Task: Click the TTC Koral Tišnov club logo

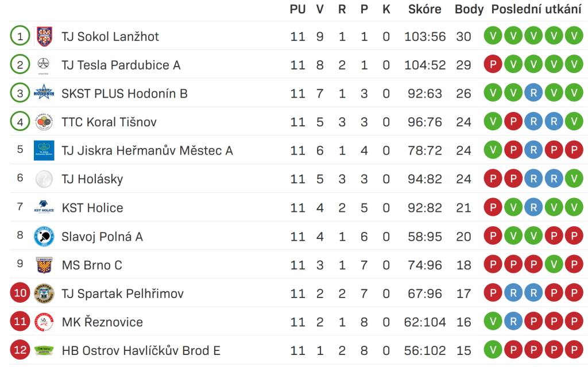Action: pos(44,122)
